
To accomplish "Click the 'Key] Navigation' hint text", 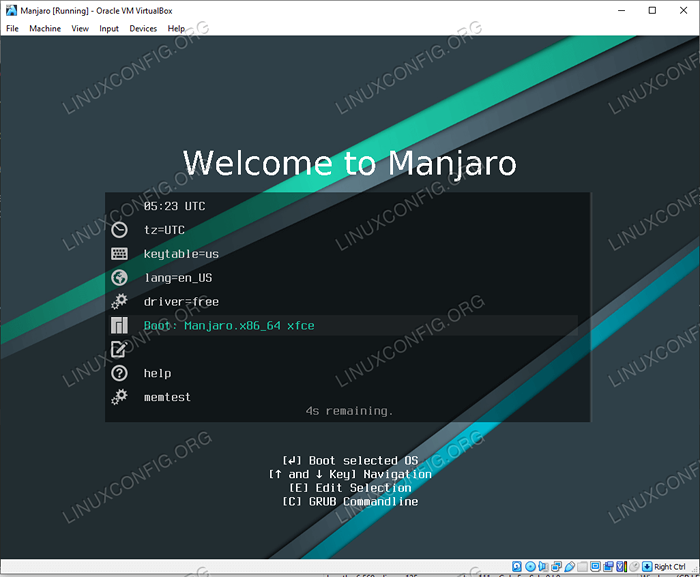I will [380, 474].
